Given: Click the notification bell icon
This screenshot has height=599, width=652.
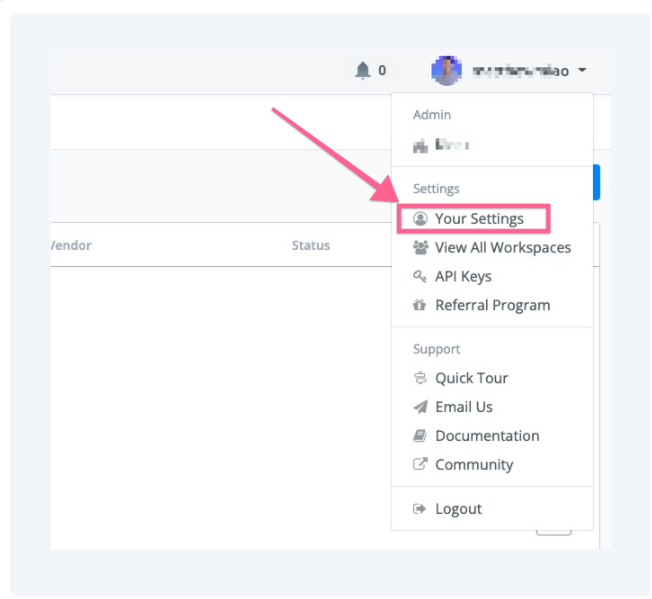Looking at the screenshot, I should click(362, 70).
